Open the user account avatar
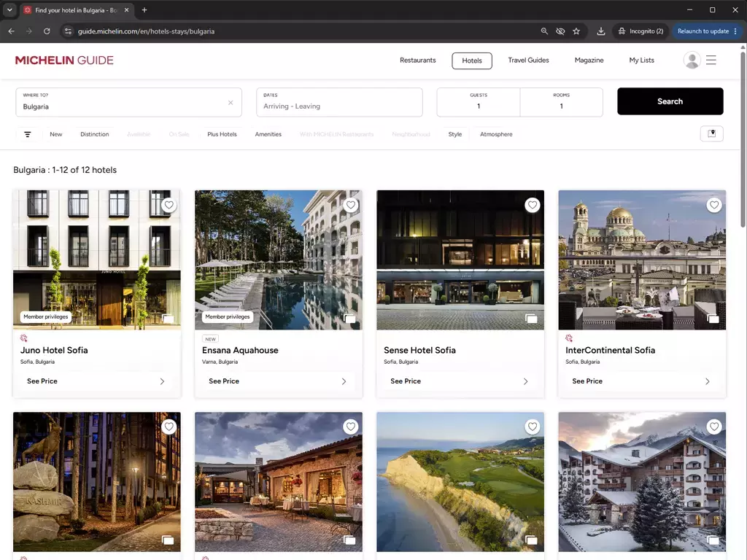The image size is (747, 560). coord(692,60)
